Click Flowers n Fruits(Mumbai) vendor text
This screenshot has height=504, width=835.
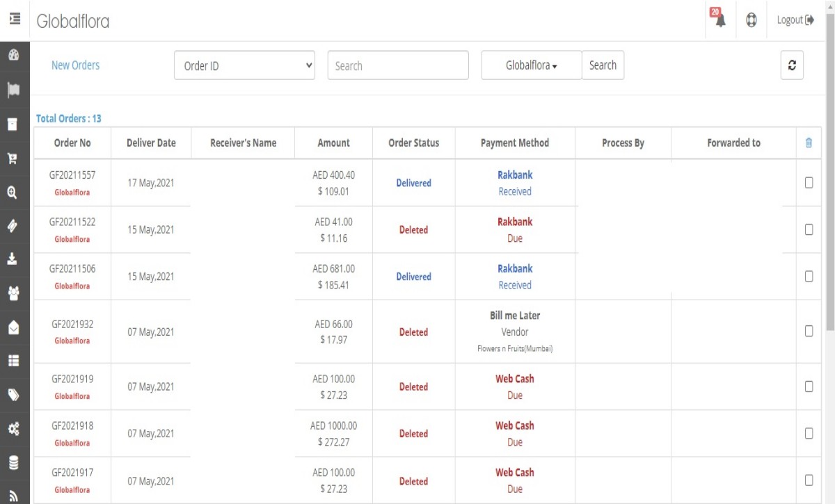515,349
